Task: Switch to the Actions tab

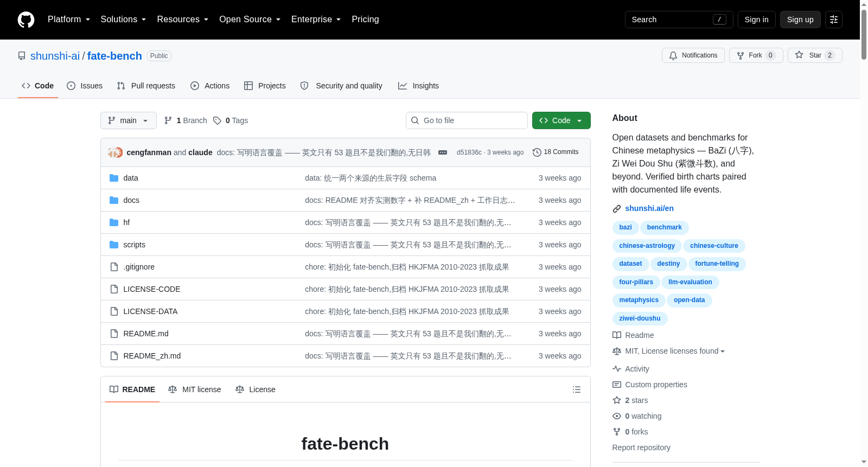Action: tap(210, 86)
